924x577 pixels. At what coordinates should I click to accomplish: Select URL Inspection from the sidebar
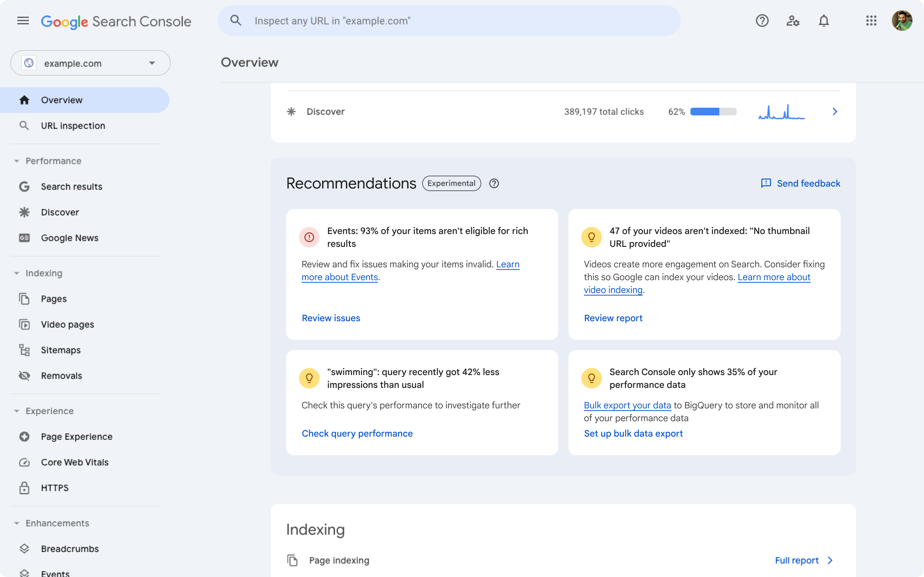point(73,125)
